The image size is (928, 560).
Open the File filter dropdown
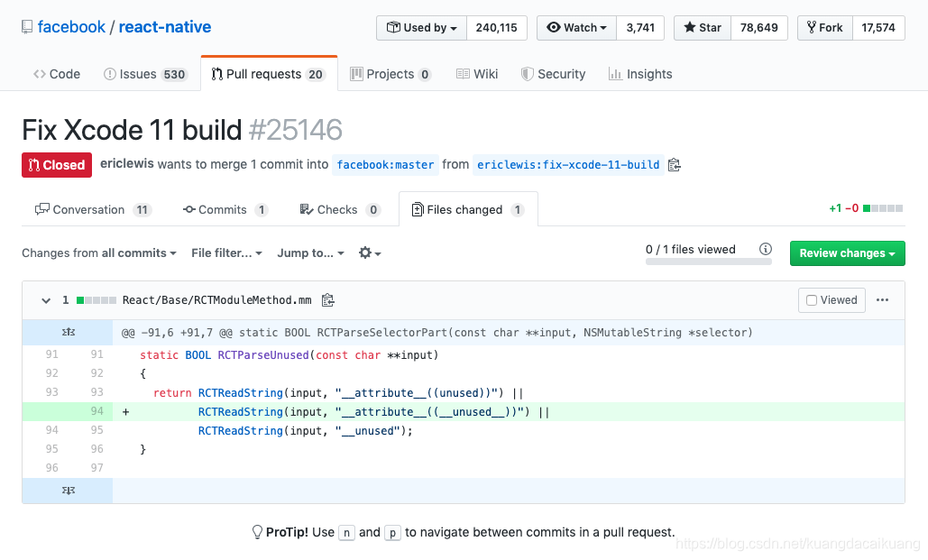[226, 252]
